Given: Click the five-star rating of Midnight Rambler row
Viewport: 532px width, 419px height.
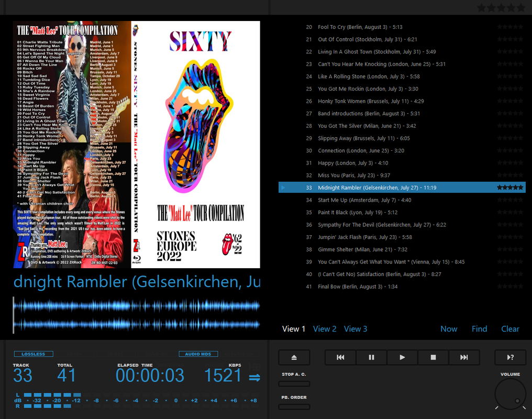Looking at the screenshot, I should point(510,188).
